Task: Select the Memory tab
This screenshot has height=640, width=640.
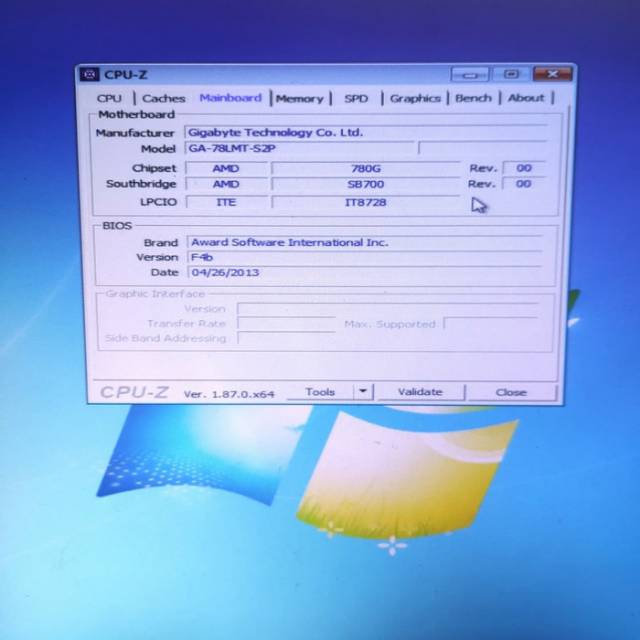Action: click(299, 98)
